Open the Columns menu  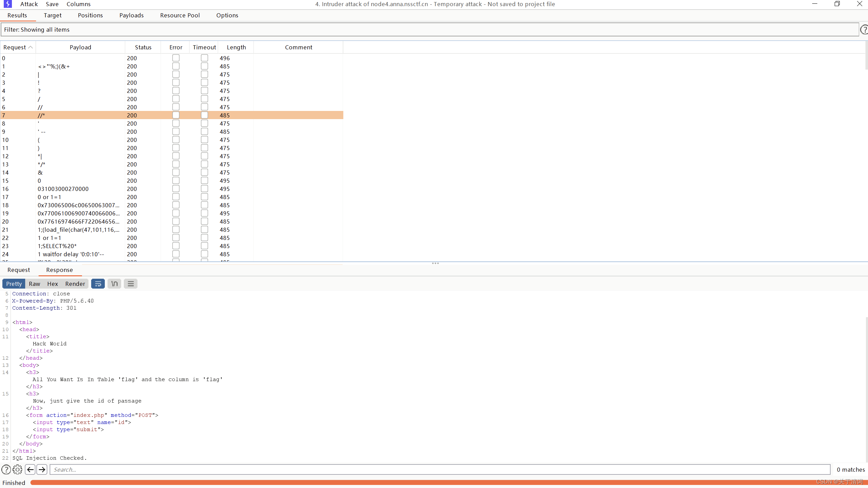78,4
